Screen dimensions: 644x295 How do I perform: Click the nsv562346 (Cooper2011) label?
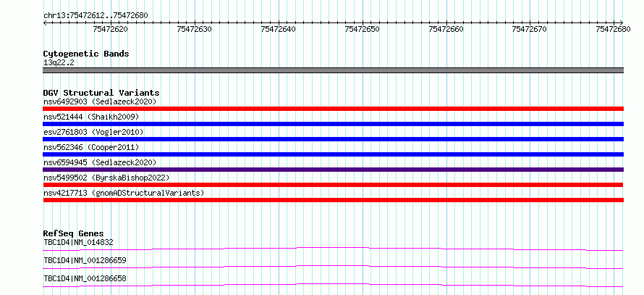pos(91,147)
